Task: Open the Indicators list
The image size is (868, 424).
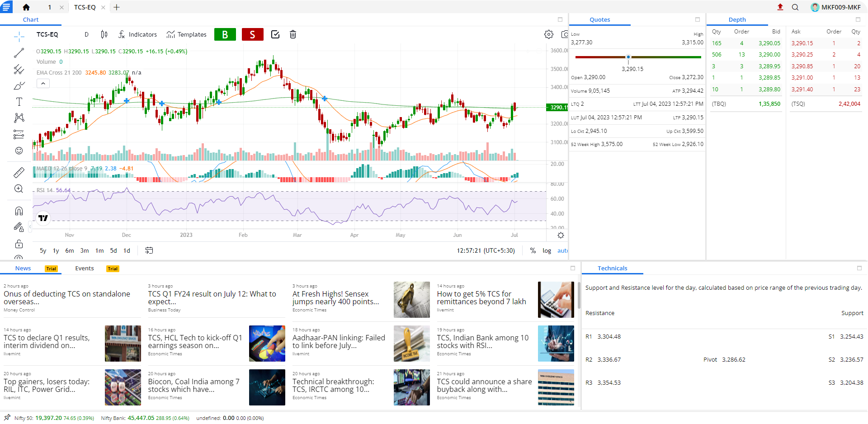Action: pyautogui.click(x=137, y=34)
